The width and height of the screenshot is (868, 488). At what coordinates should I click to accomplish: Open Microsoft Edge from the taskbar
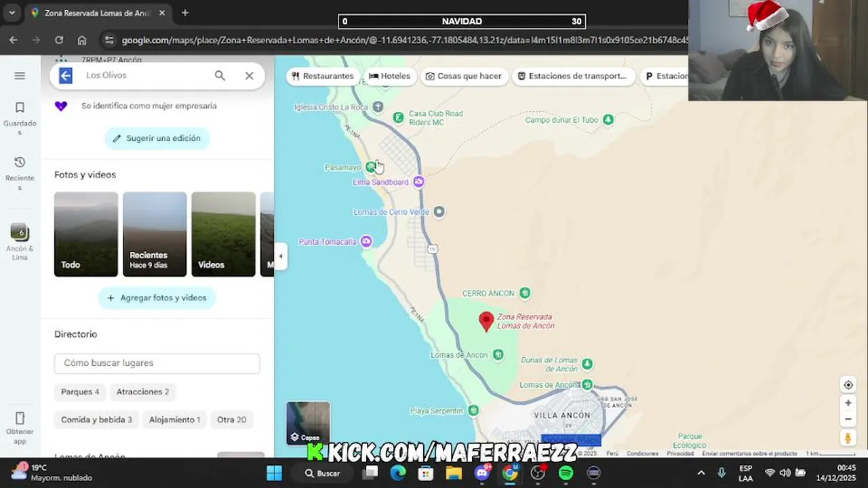[398, 473]
